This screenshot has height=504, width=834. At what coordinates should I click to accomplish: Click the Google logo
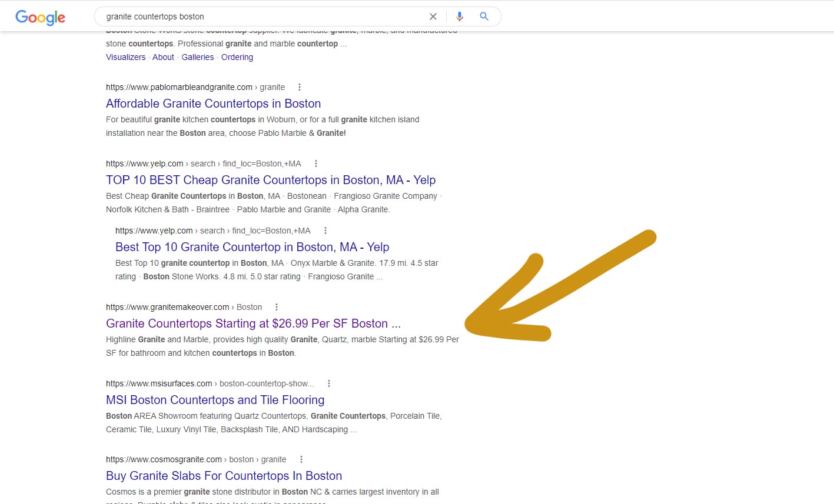pos(40,17)
